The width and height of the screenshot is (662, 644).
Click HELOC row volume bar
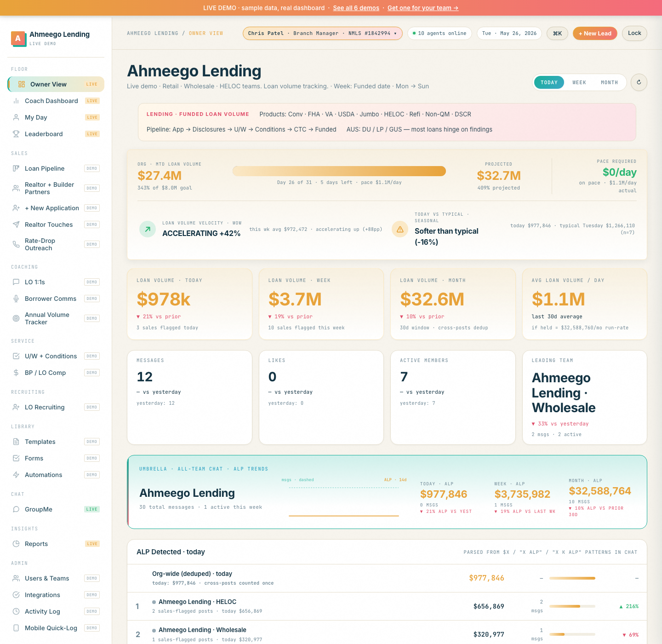572,606
